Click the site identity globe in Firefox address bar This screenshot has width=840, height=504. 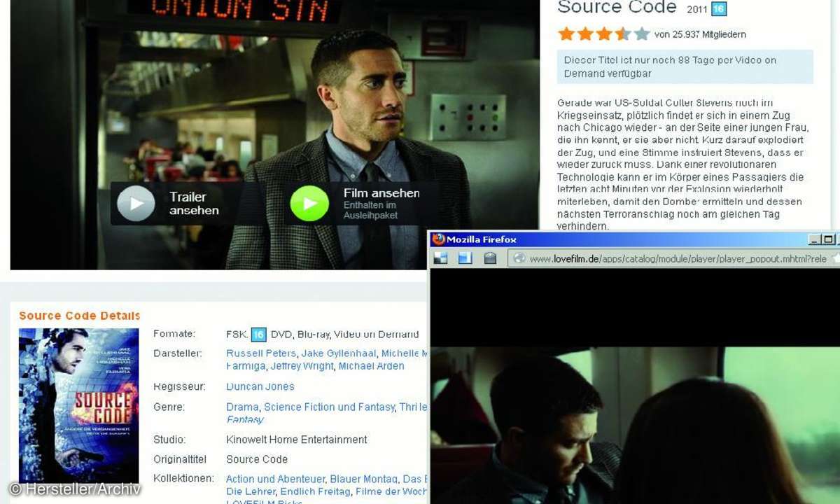click(519, 258)
